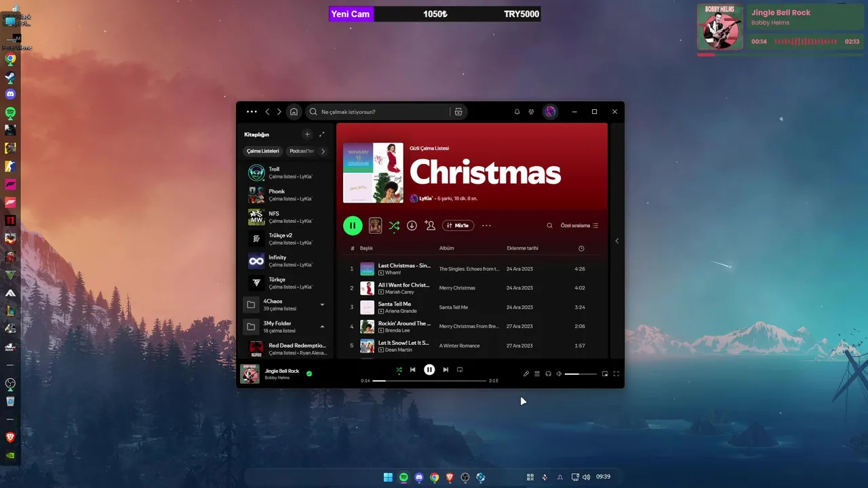This screenshot has width=868, height=488.
Task: Pause playlist with the green button
Action: tap(353, 226)
